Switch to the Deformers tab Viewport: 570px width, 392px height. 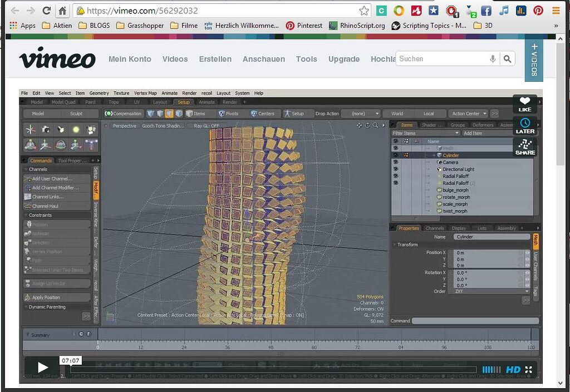pyautogui.click(x=483, y=125)
